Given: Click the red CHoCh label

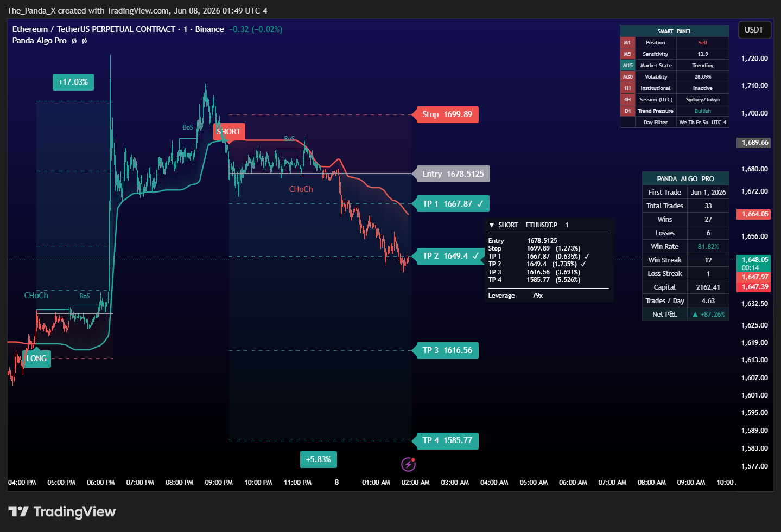Looking at the screenshot, I should (301, 189).
